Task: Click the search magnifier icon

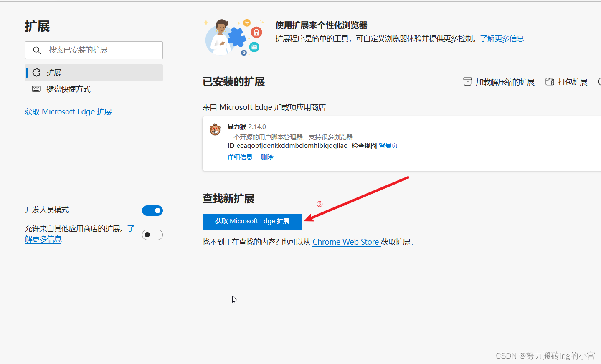Action: pos(37,50)
